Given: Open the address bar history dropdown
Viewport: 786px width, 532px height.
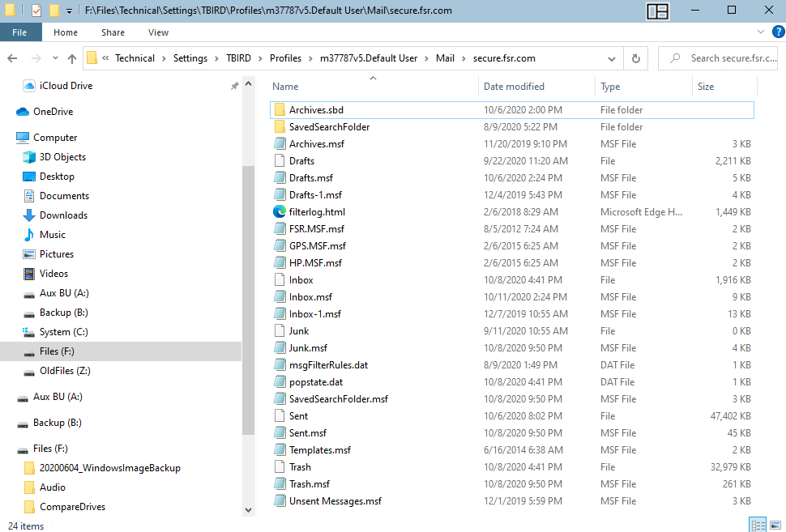Looking at the screenshot, I should point(612,58).
